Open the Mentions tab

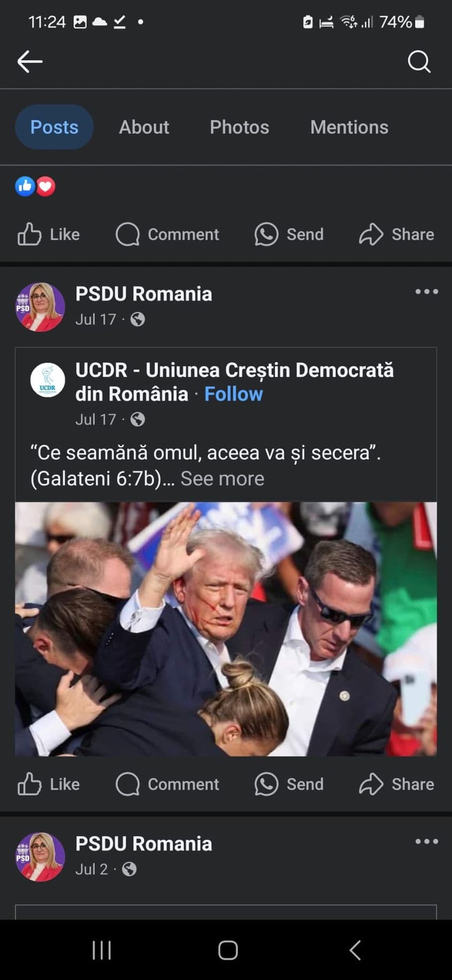coord(349,127)
